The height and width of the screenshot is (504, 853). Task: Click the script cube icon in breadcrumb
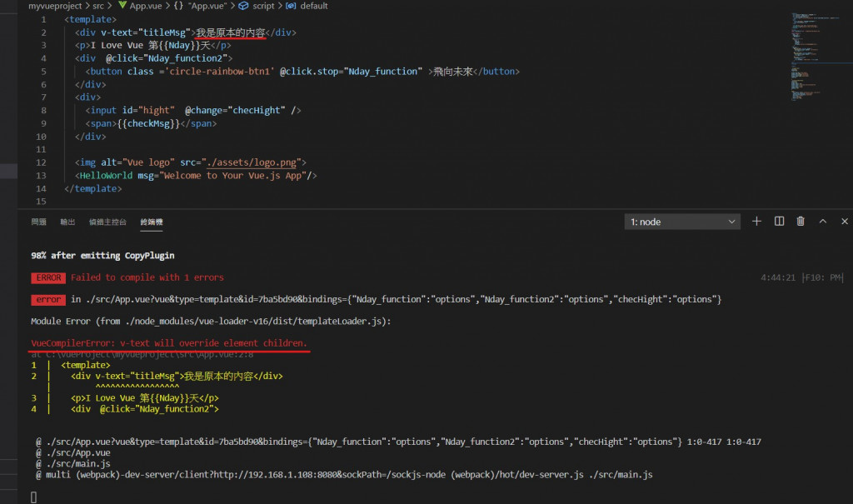pos(244,6)
